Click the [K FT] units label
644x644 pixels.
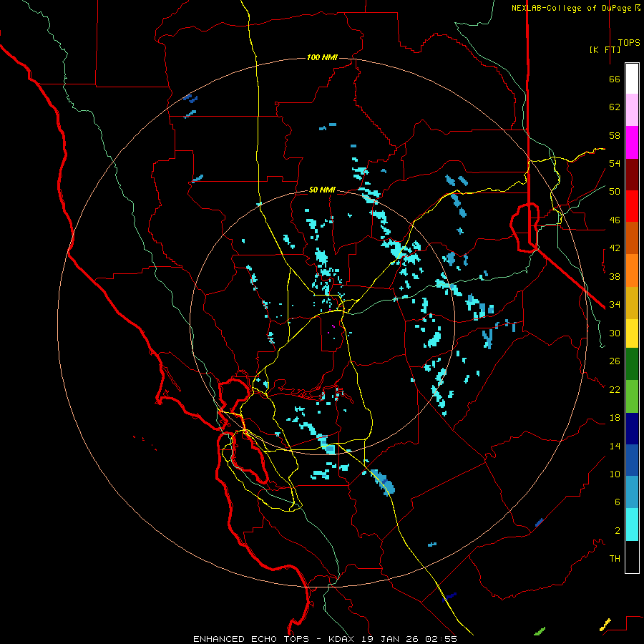[605, 49]
